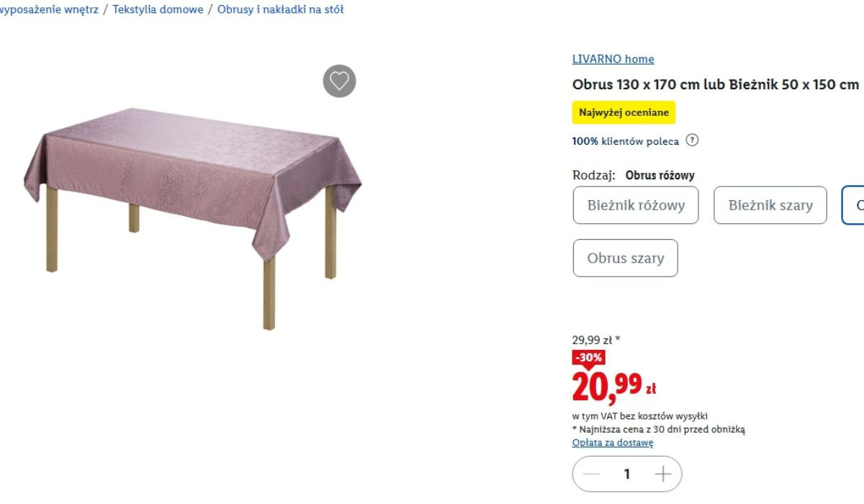Pick the Obrus szary variant

coord(625,258)
